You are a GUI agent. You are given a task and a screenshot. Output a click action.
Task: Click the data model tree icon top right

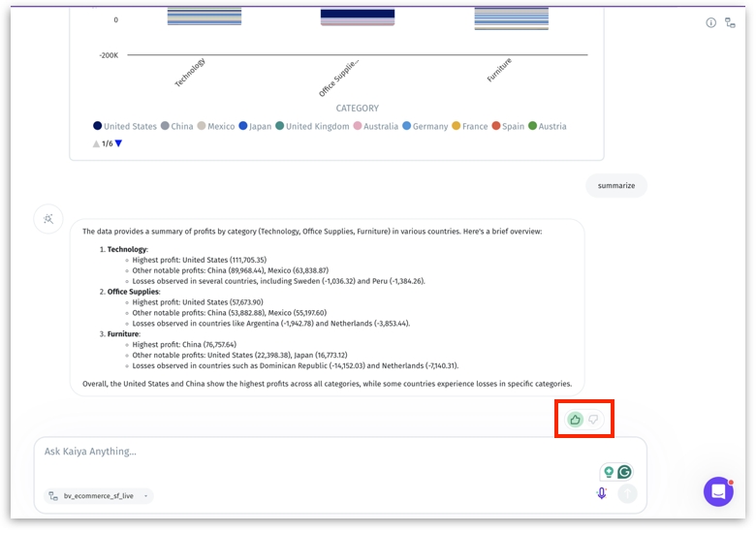pos(730,22)
